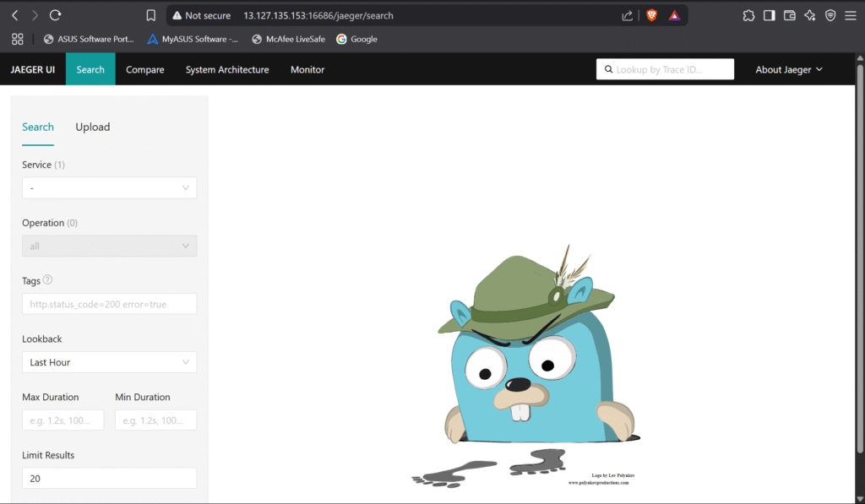The image size is (865, 504).
Task: Open Brave Shields lion icon
Action: (x=651, y=15)
